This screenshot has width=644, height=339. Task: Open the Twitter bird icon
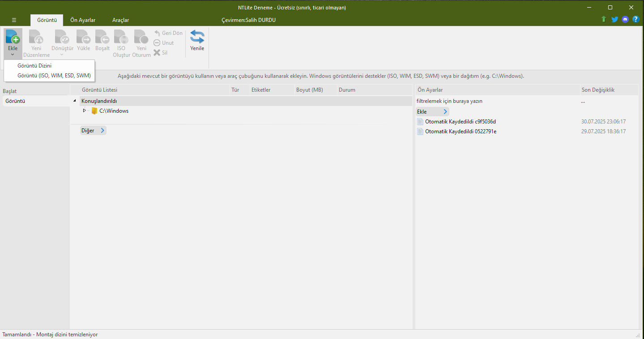click(614, 19)
